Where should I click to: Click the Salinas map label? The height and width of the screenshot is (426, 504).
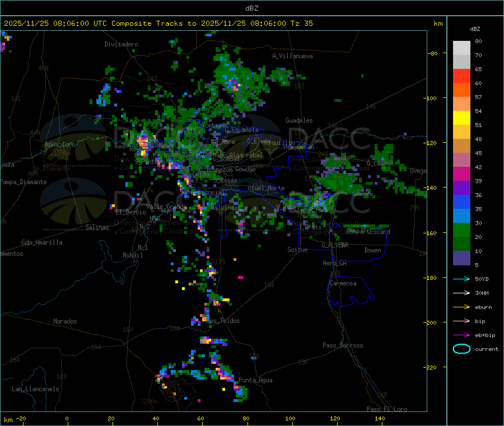point(97,227)
